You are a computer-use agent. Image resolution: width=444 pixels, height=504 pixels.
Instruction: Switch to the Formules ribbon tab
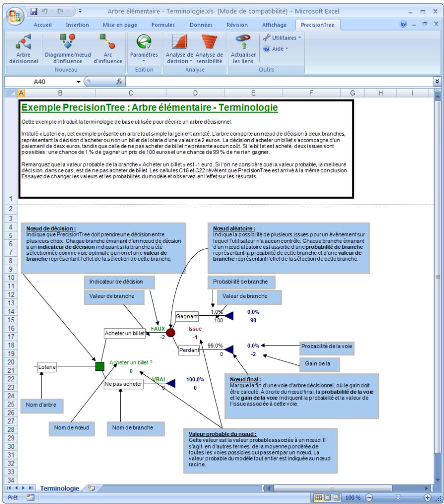pyautogui.click(x=163, y=25)
